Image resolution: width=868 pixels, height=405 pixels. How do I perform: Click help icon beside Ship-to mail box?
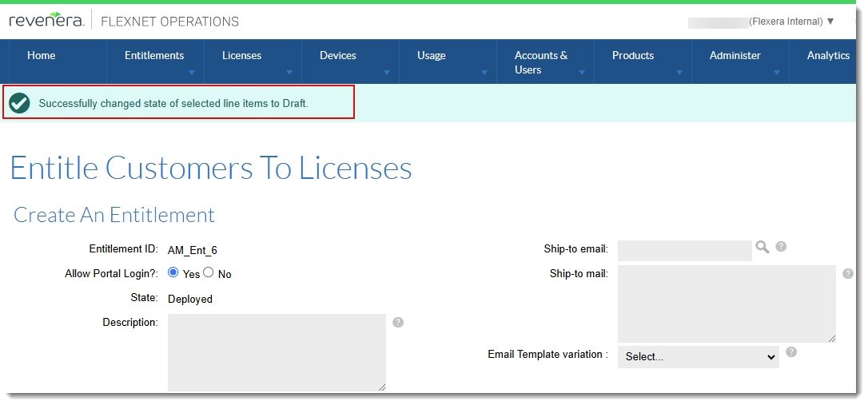pos(848,274)
